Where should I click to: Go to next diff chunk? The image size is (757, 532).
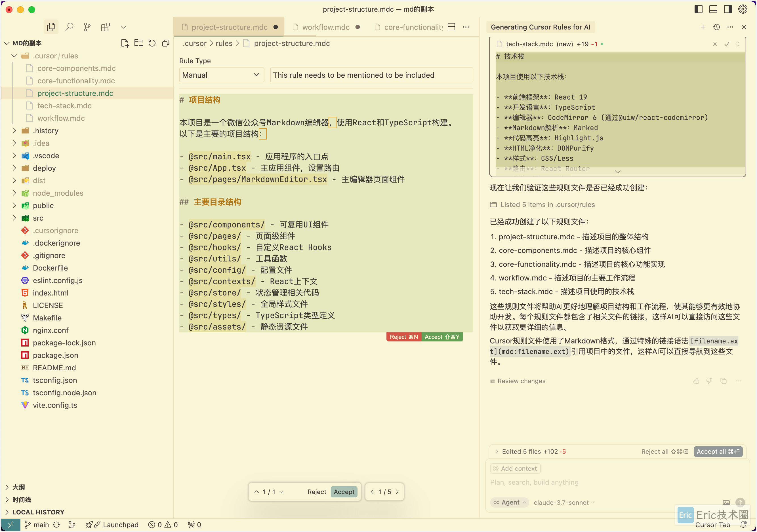click(x=281, y=492)
